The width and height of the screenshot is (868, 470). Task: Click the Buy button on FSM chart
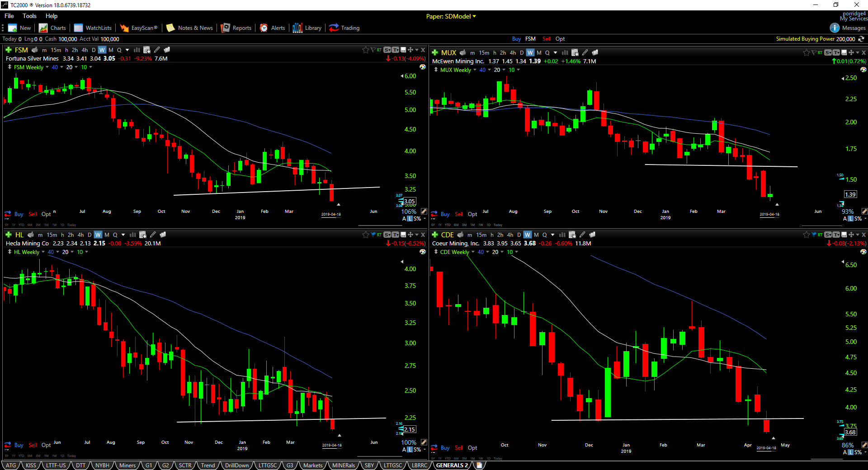tap(19, 214)
